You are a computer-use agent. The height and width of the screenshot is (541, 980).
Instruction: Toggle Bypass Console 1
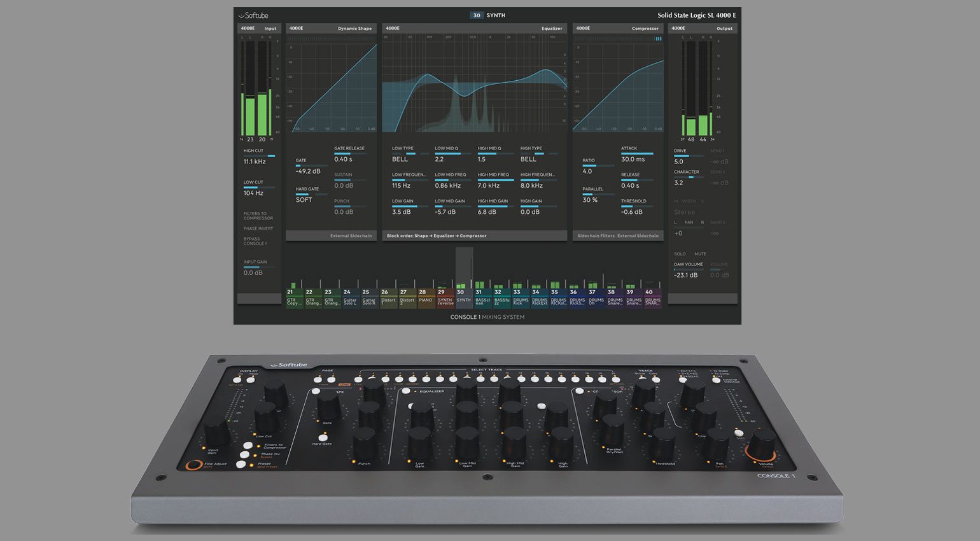click(255, 241)
